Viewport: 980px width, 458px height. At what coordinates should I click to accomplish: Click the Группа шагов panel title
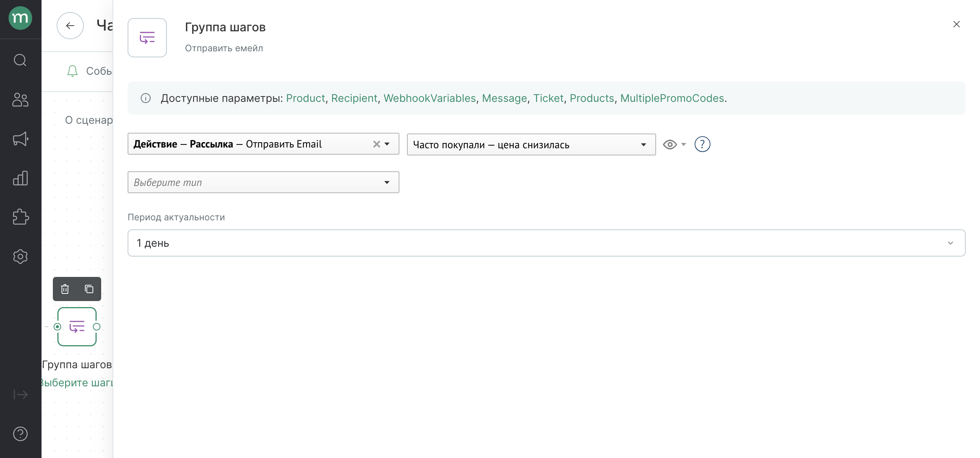point(225,27)
